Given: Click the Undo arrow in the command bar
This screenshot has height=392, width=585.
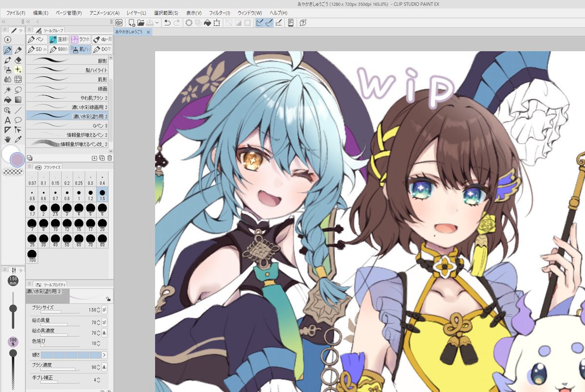Looking at the screenshot, I should [x=167, y=22].
